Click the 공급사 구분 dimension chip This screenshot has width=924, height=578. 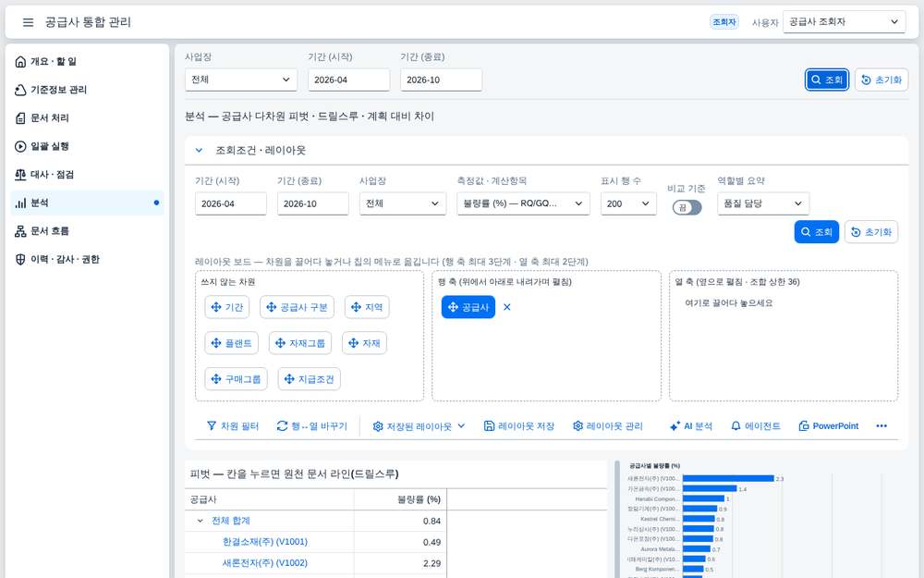coord(297,307)
